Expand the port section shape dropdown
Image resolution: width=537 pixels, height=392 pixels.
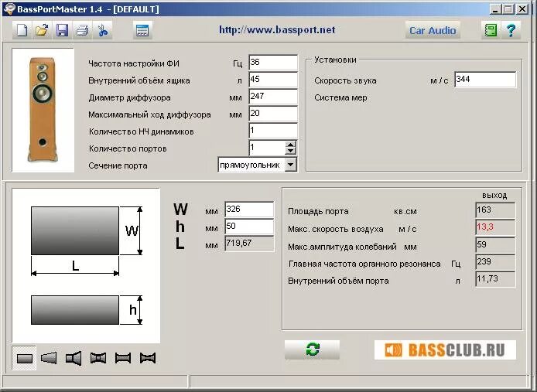pyautogui.click(x=290, y=165)
